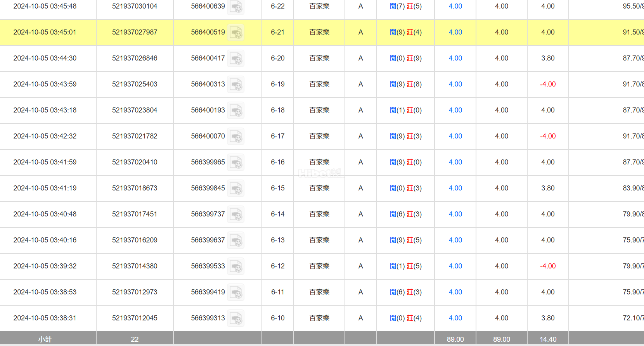Viewport: 644px width, 346px height.
Task: Click timestamp 2024-10-05 03:45:48
Action: (x=45, y=6)
